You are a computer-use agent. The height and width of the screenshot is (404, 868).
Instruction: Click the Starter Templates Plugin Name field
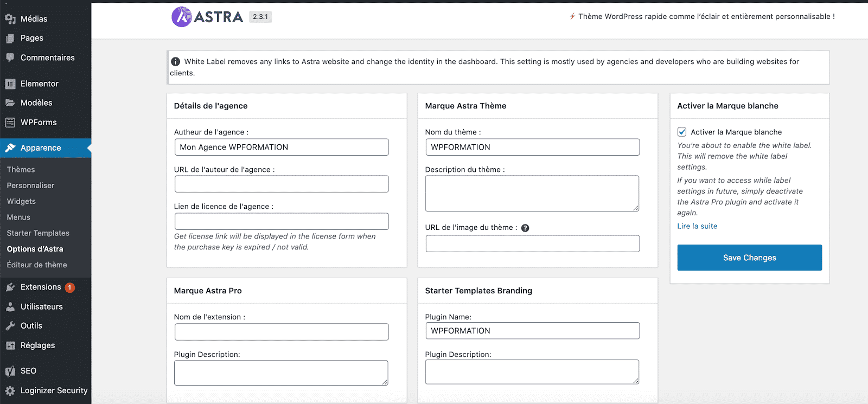(532, 331)
